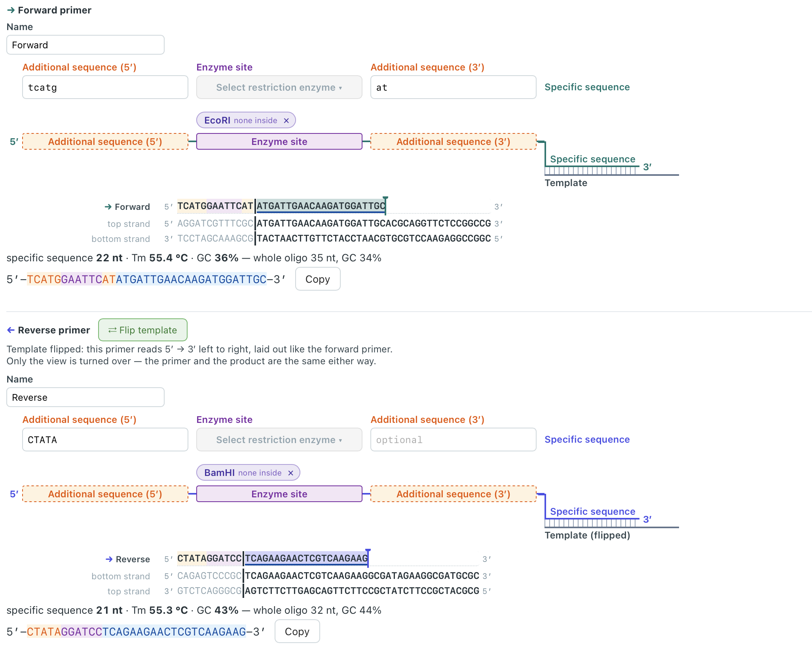Screen dimensions: 812x647
Task: Copy the forward primer sequence
Action: pos(318,279)
